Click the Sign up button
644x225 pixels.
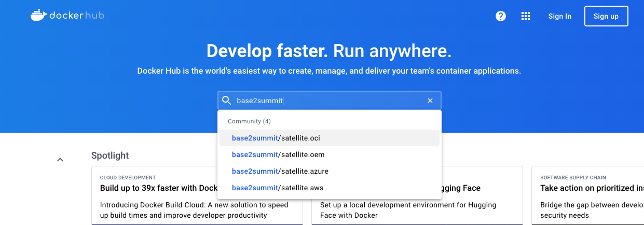[606, 16]
